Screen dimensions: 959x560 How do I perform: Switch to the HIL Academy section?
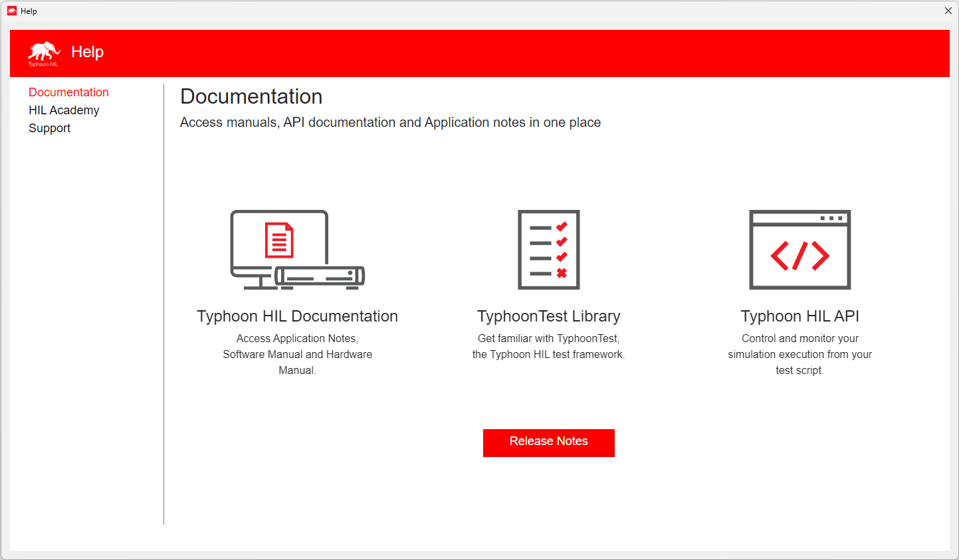pyautogui.click(x=64, y=110)
